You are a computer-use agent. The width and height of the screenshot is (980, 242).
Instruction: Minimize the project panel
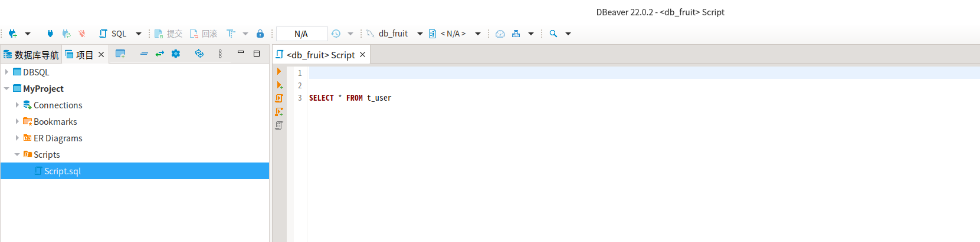241,52
